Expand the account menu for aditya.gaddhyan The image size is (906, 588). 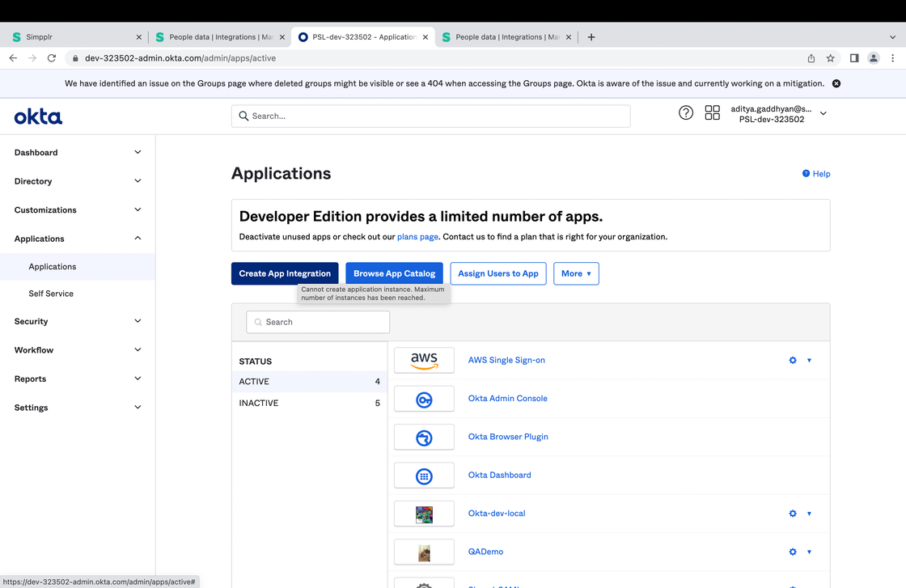[823, 112]
